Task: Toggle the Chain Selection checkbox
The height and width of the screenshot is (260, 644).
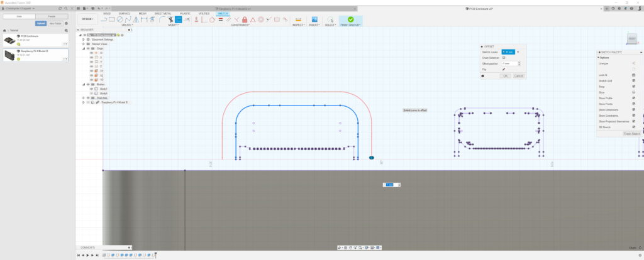Action: pos(504,58)
